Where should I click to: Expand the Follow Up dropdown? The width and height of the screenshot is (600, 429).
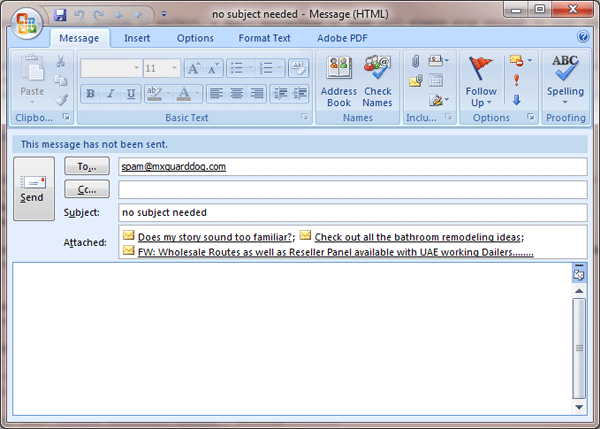coord(481,103)
